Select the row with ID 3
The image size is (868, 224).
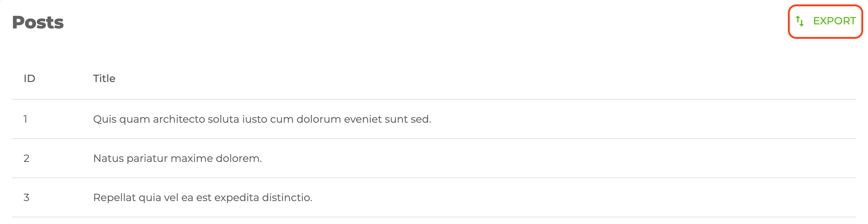258,198
